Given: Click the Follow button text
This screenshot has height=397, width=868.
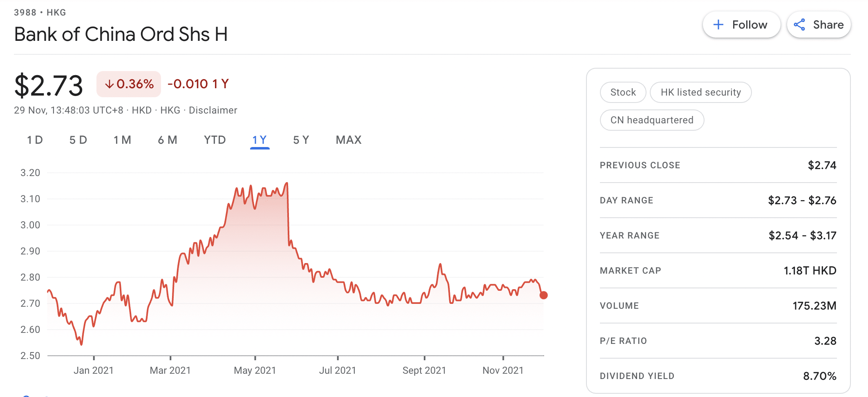Looking at the screenshot, I should pyautogui.click(x=749, y=25).
